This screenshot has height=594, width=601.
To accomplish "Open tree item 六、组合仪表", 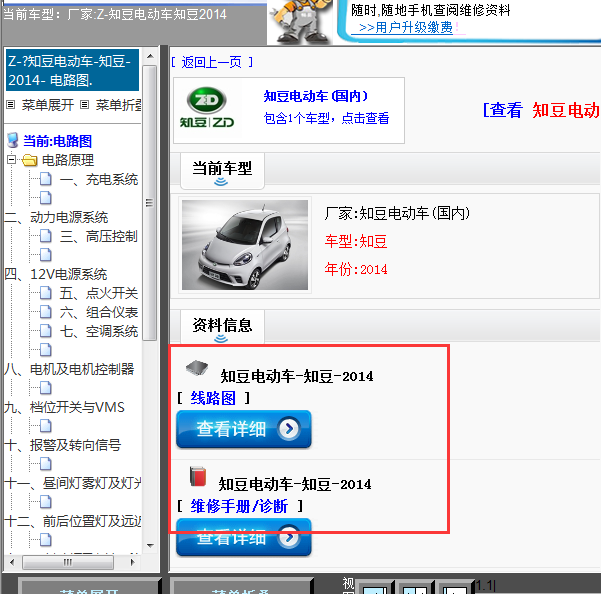I will tap(99, 312).
